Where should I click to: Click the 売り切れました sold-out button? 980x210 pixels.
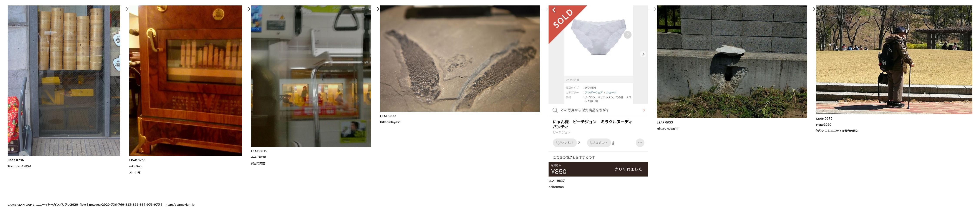[628, 169]
